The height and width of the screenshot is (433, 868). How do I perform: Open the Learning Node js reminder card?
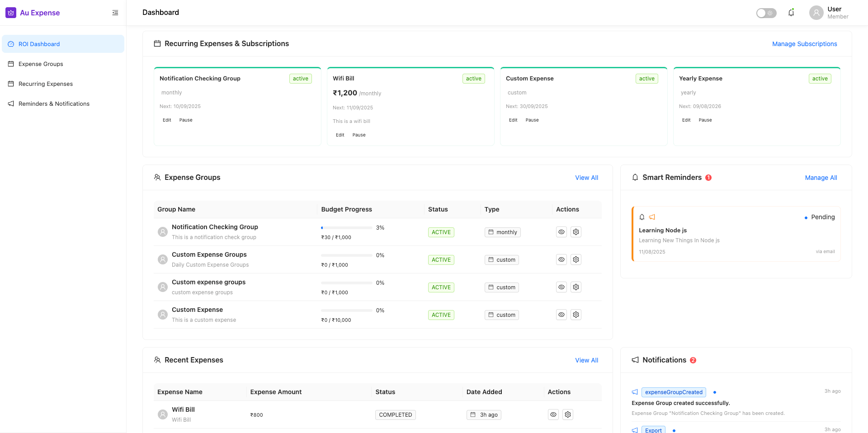coord(736,234)
